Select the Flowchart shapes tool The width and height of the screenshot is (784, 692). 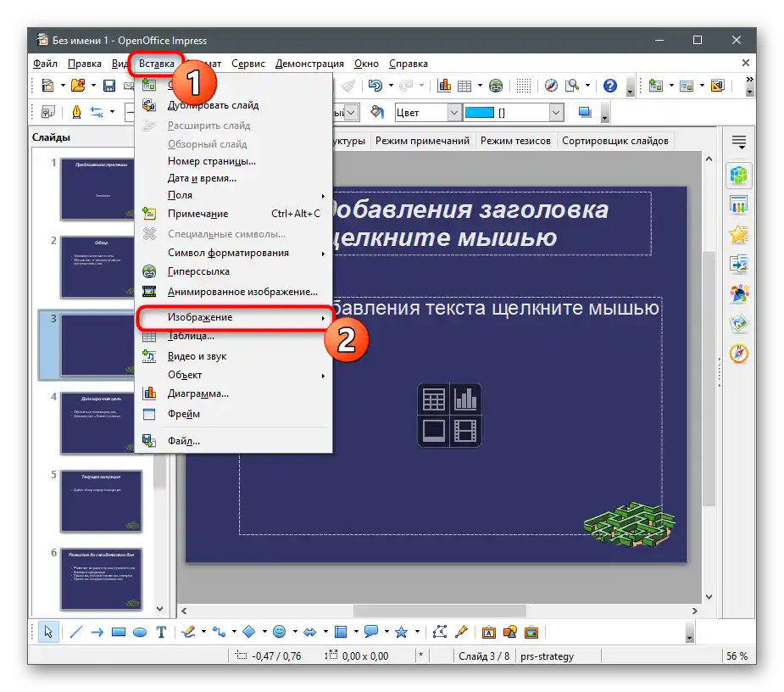[x=341, y=632]
